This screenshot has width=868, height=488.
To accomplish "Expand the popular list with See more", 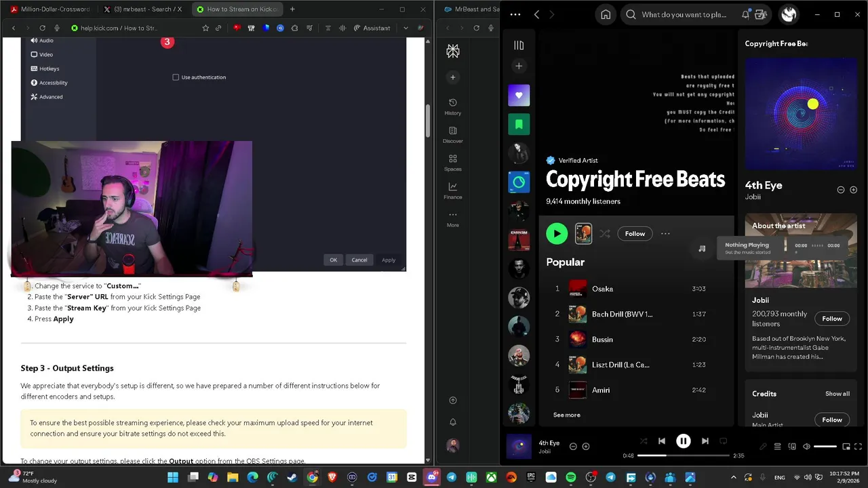I will [566, 415].
